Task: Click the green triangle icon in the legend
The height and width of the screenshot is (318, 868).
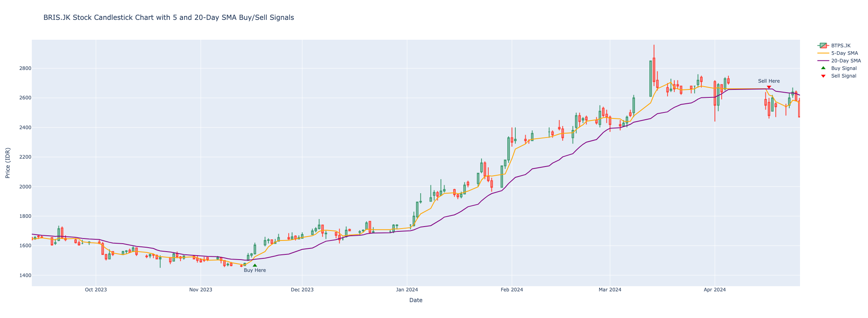Action: [x=823, y=68]
